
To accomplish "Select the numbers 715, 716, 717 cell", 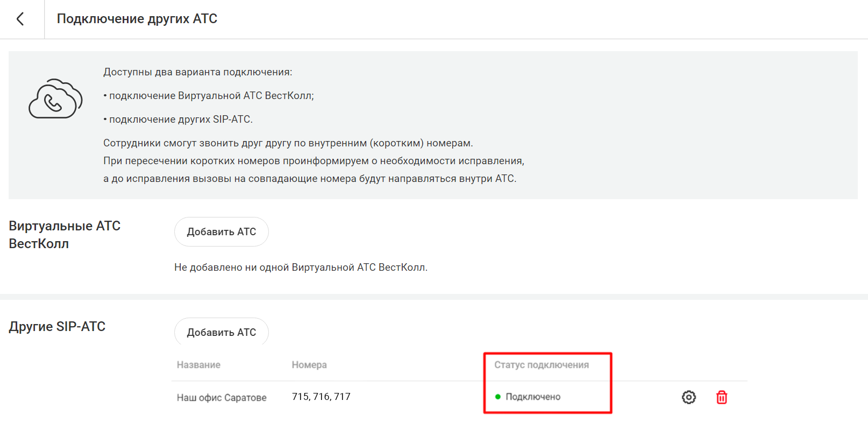I will (x=321, y=397).
